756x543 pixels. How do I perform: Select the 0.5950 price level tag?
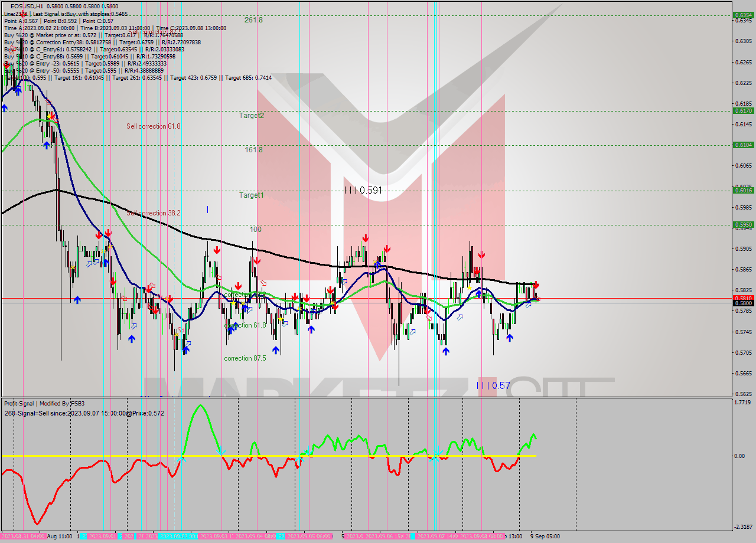pos(742,224)
